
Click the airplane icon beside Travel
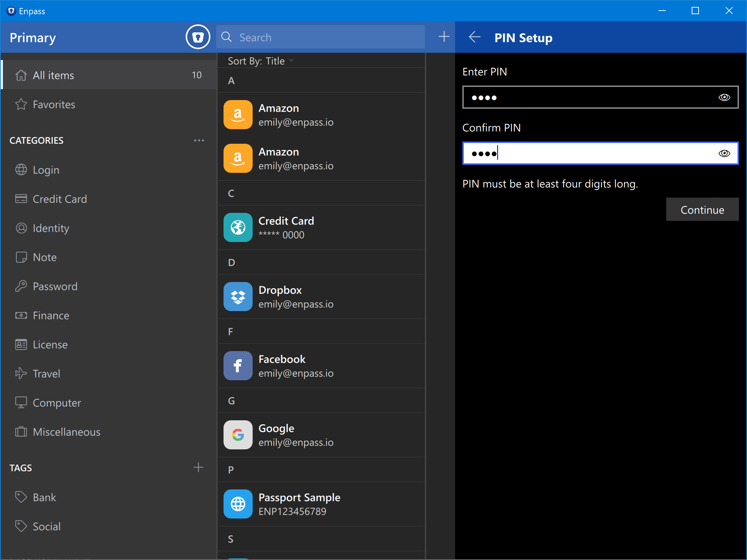21,373
